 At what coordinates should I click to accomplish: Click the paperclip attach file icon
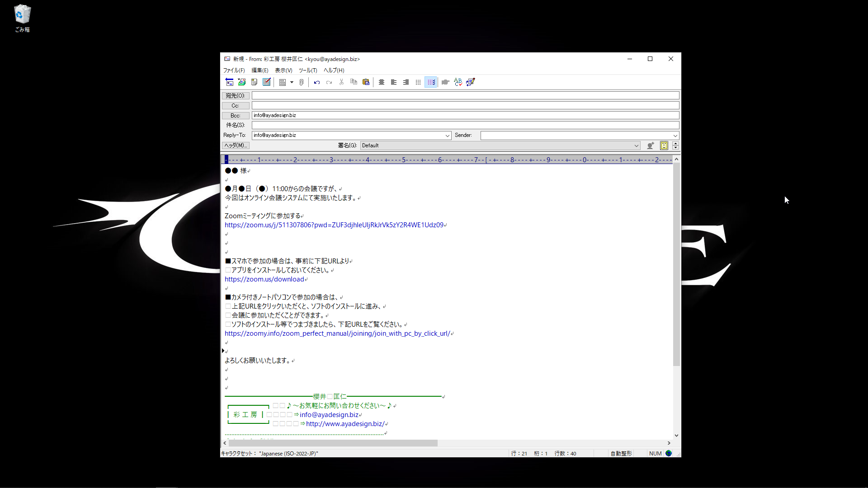coord(302,82)
